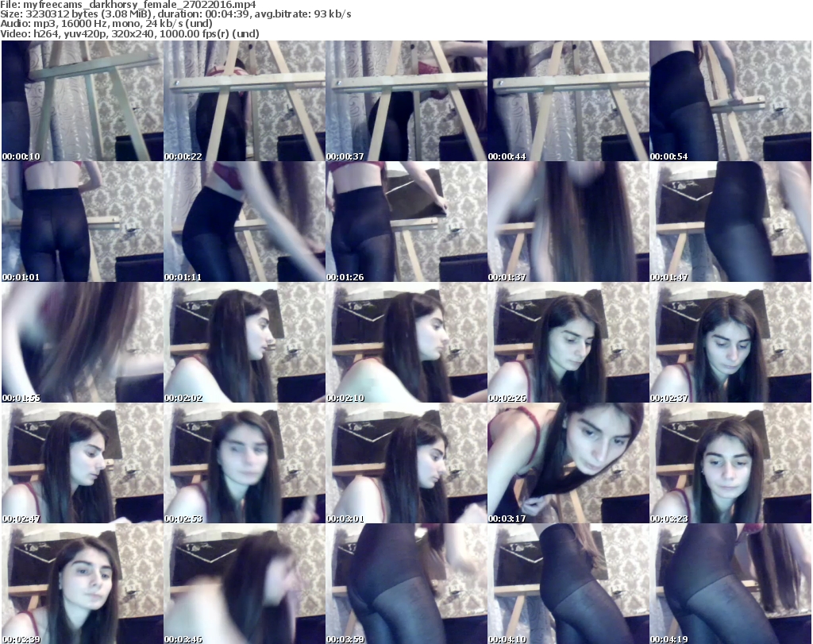Open the frame marked 00:02:37
Screen dimensions: 813x644
point(730,343)
